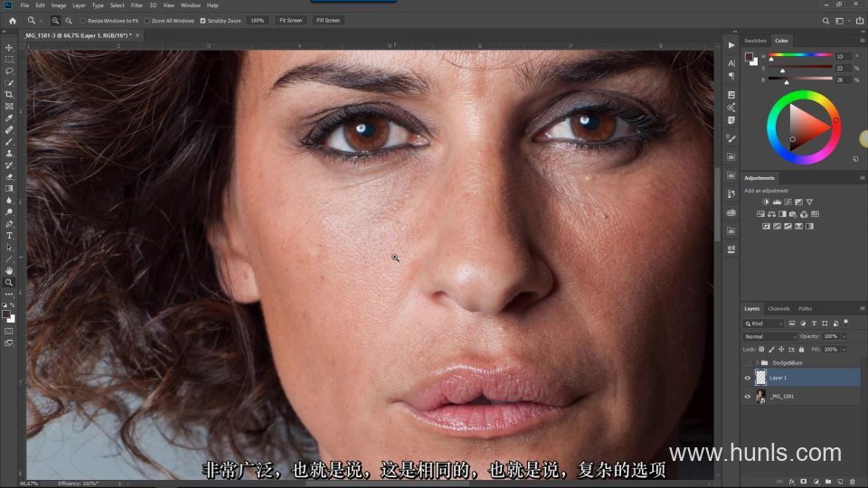Select the Pen tool

[x=9, y=224]
